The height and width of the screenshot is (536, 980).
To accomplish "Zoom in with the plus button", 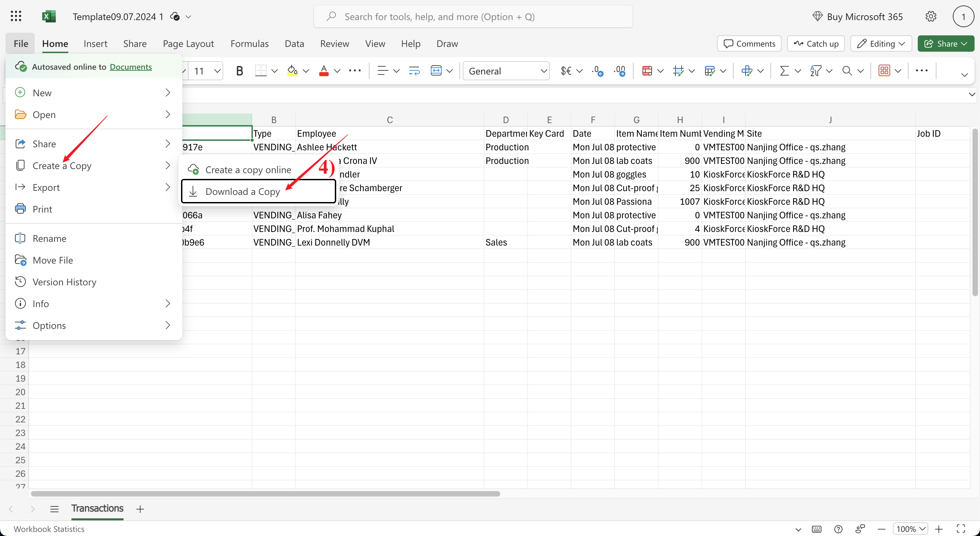I will 939,529.
